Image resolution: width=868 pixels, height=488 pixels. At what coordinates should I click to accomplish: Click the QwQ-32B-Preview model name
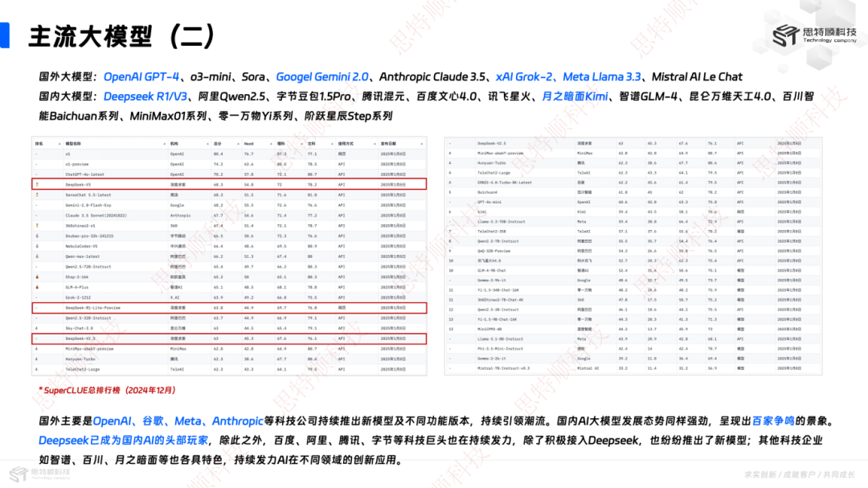click(x=493, y=251)
